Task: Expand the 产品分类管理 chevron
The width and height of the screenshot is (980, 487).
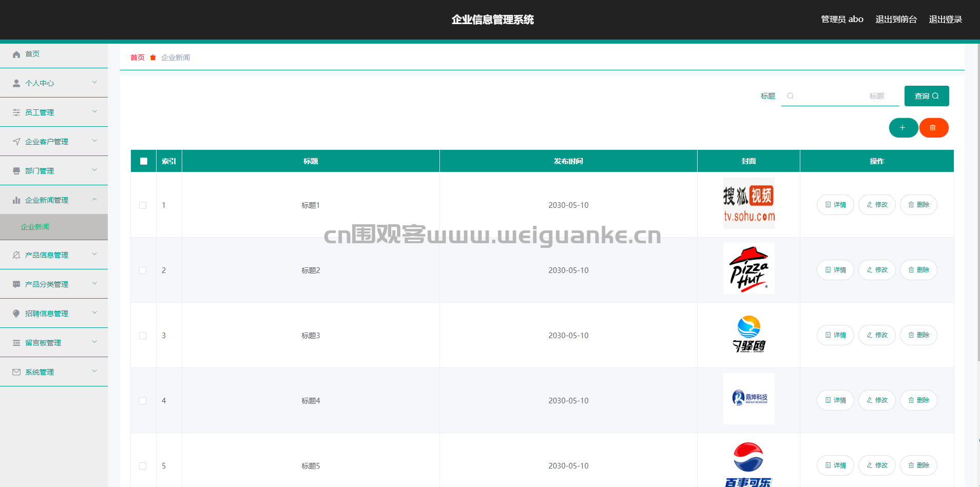Action: [94, 283]
